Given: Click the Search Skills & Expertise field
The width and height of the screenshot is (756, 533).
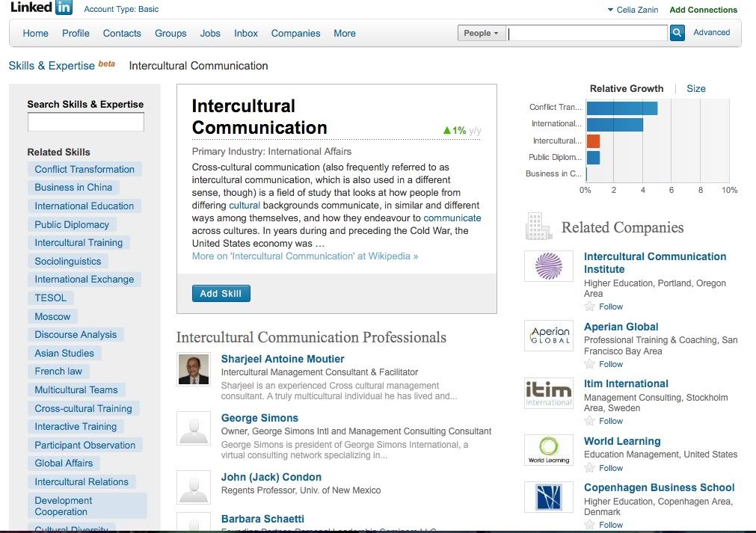Looking at the screenshot, I should [x=85, y=123].
